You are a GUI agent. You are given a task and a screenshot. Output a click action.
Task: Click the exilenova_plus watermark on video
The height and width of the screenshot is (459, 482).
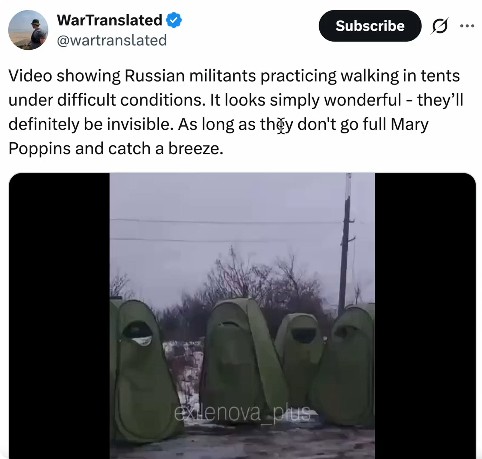click(x=242, y=413)
